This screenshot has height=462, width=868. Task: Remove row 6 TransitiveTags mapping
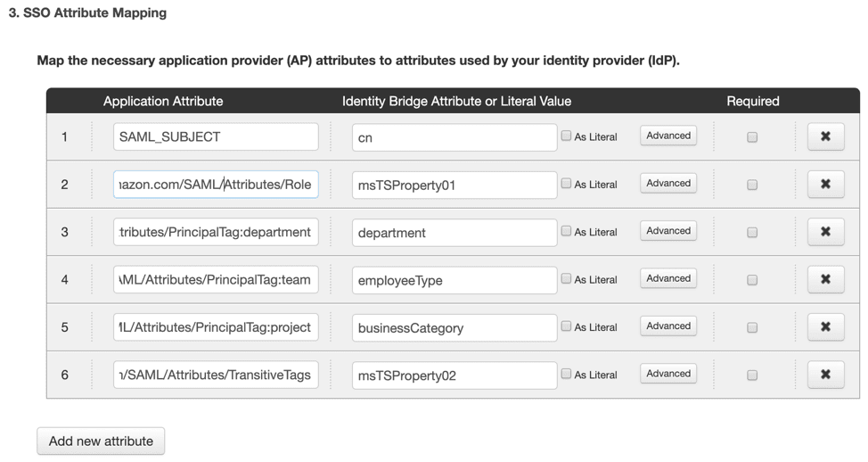pos(825,375)
